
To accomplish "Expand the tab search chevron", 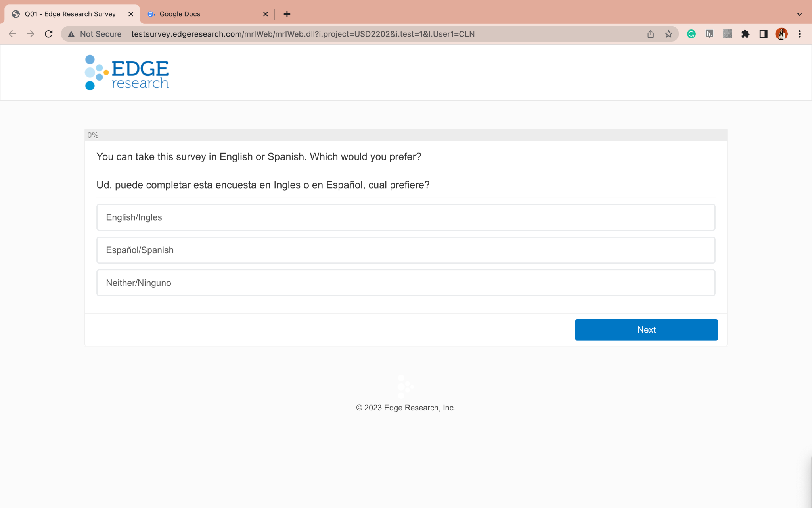I will (x=799, y=14).
